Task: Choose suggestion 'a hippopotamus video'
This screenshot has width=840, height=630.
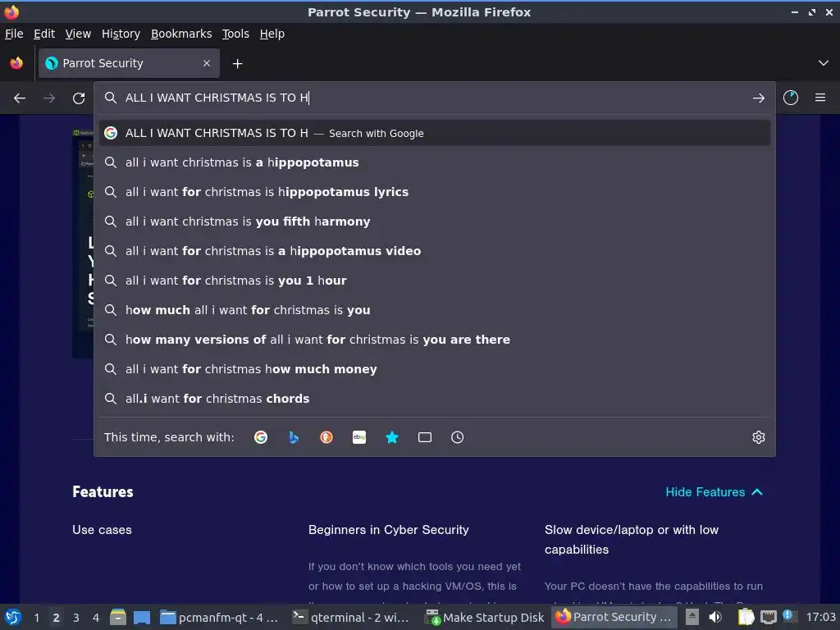Action: pyautogui.click(x=435, y=251)
